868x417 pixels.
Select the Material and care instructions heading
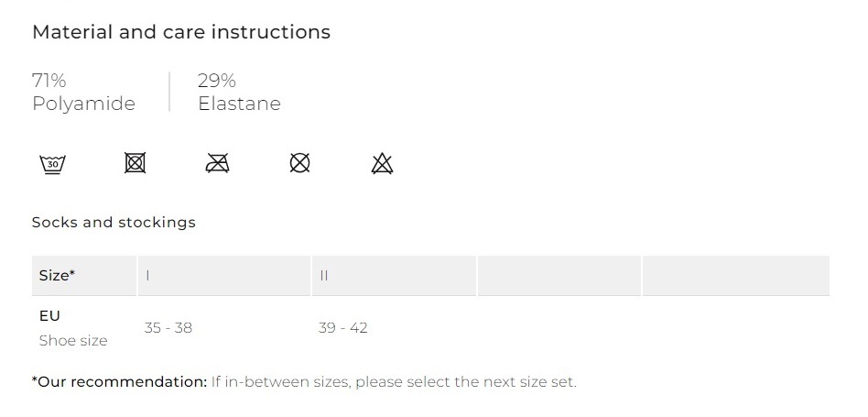(181, 32)
